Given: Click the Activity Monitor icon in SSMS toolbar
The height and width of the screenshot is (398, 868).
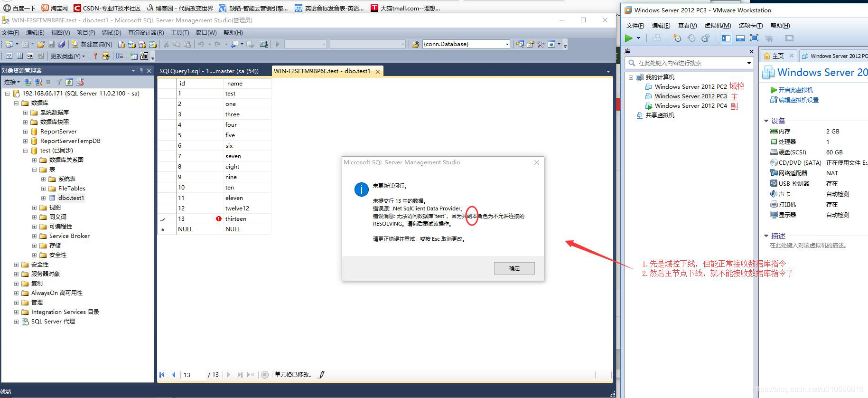Looking at the screenshot, I should (x=264, y=44).
